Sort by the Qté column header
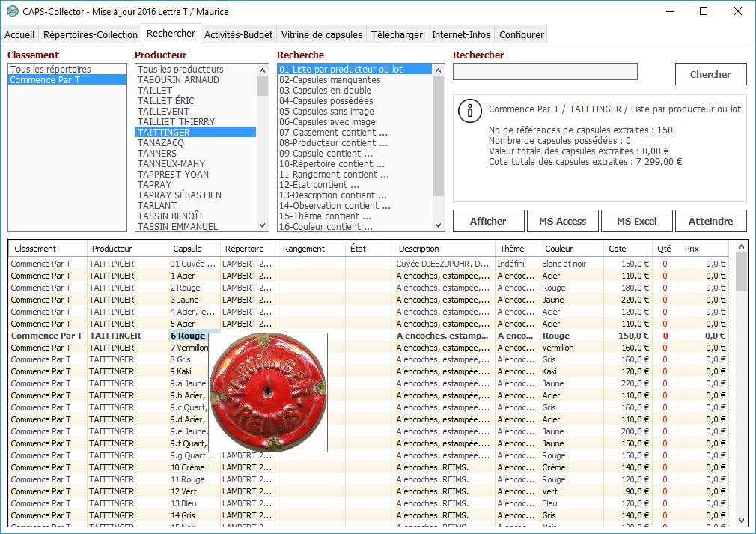This screenshot has width=756, height=534. point(665,249)
